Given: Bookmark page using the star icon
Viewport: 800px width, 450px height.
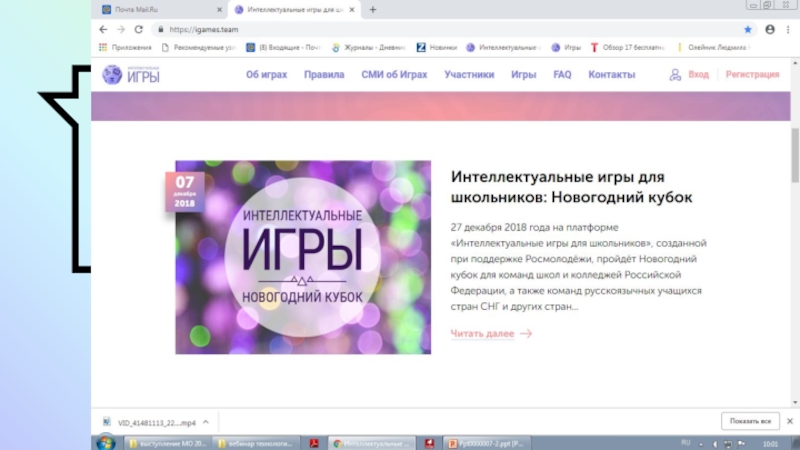Looking at the screenshot, I should click(748, 30).
